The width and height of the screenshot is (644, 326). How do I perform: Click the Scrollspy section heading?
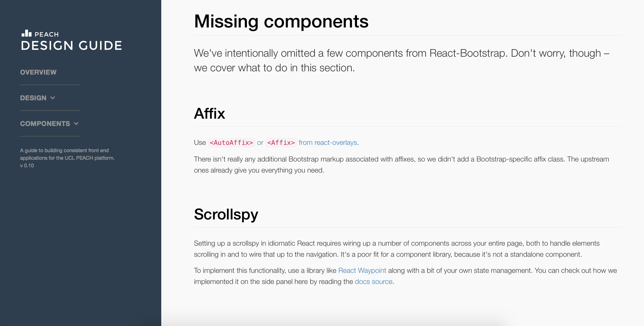tap(226, 214)
